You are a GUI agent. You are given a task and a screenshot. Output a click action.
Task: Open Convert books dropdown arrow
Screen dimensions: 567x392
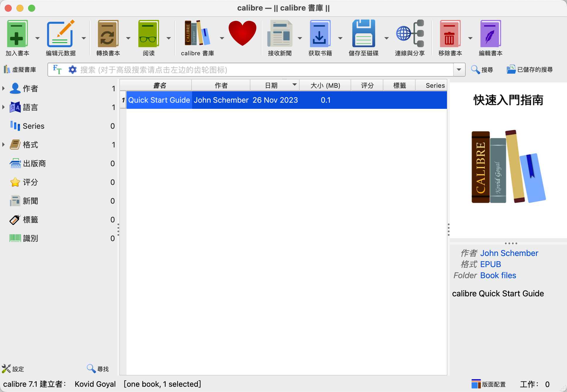click(128, 38)
